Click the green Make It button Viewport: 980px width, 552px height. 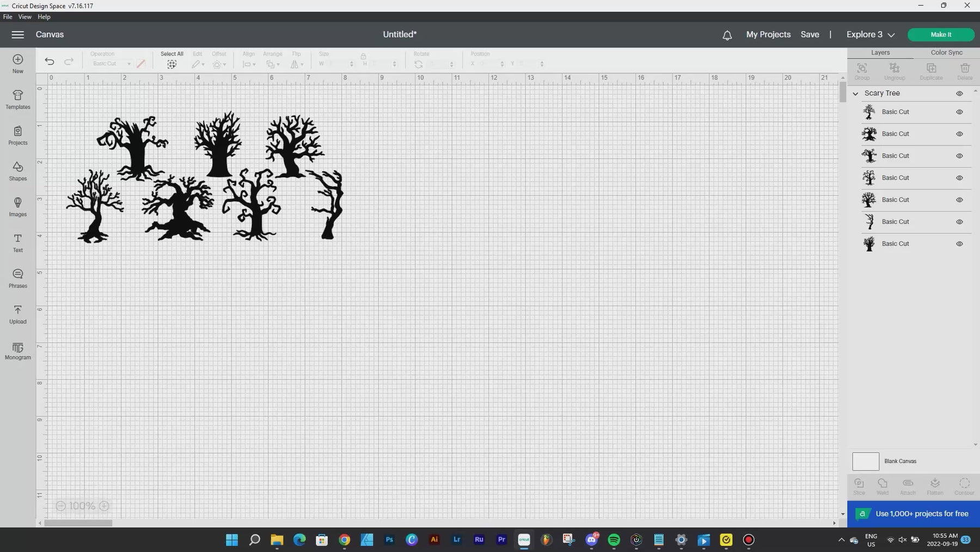point(941,34)
